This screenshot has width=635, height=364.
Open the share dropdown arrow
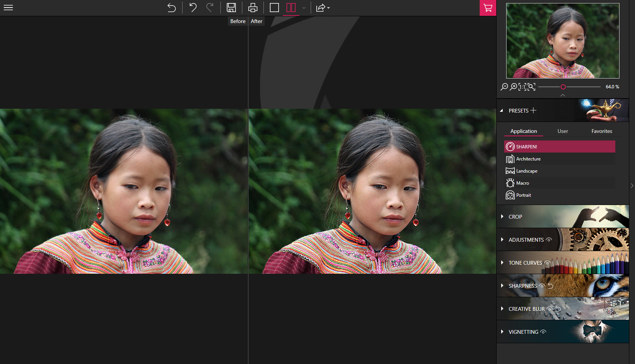point(328,8)
